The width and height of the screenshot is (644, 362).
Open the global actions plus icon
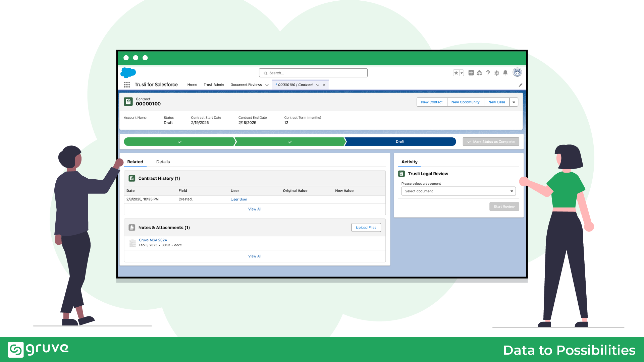(471, 73)
